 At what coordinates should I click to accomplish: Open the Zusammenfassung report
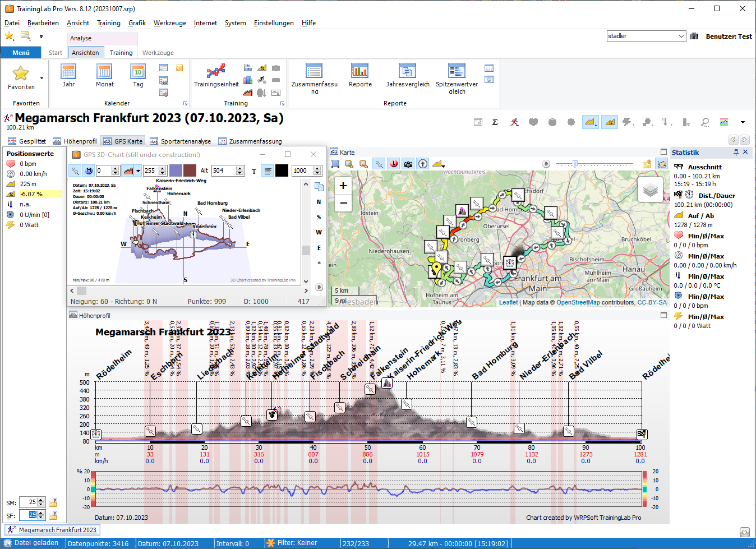coord(314,78)
